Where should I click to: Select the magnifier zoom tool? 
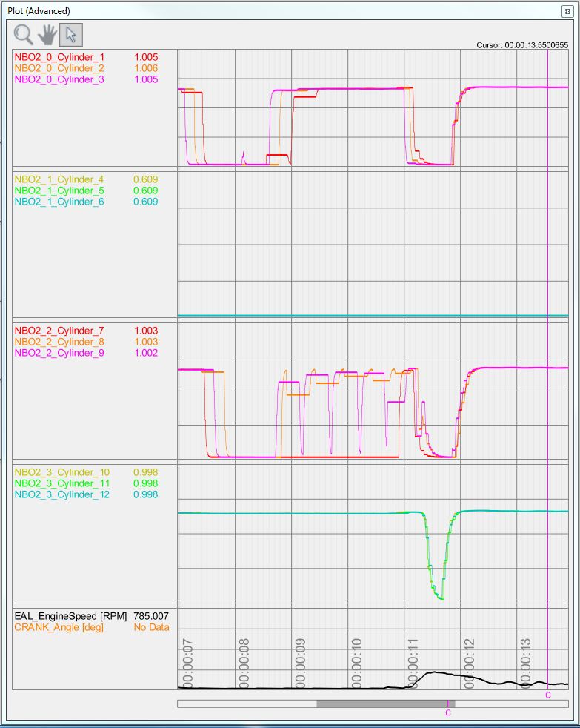pos(24,35)
